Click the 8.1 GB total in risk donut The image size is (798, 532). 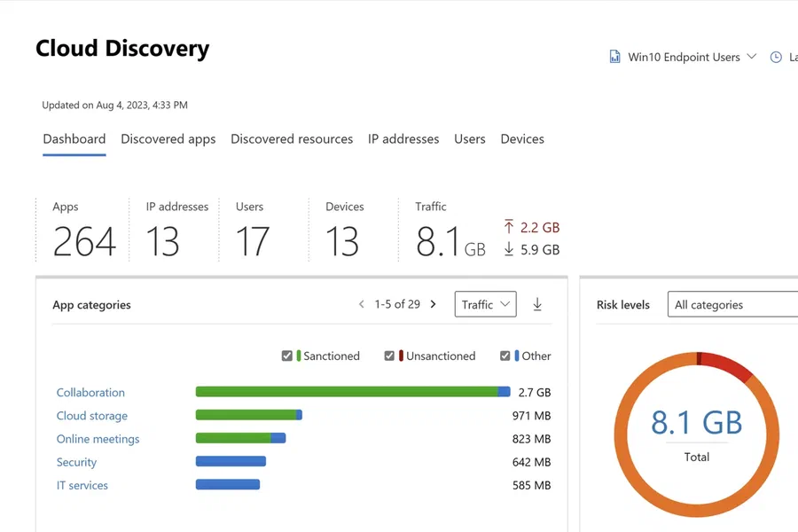697,423
